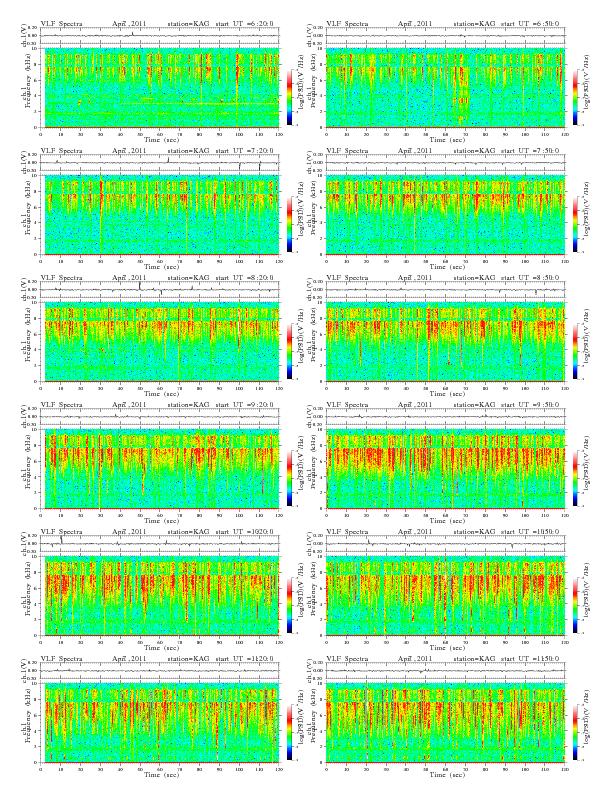Pick the waveform trace above the 8:20:0 spectrogram
612x792 pixels.
click(x=160, y=290)
